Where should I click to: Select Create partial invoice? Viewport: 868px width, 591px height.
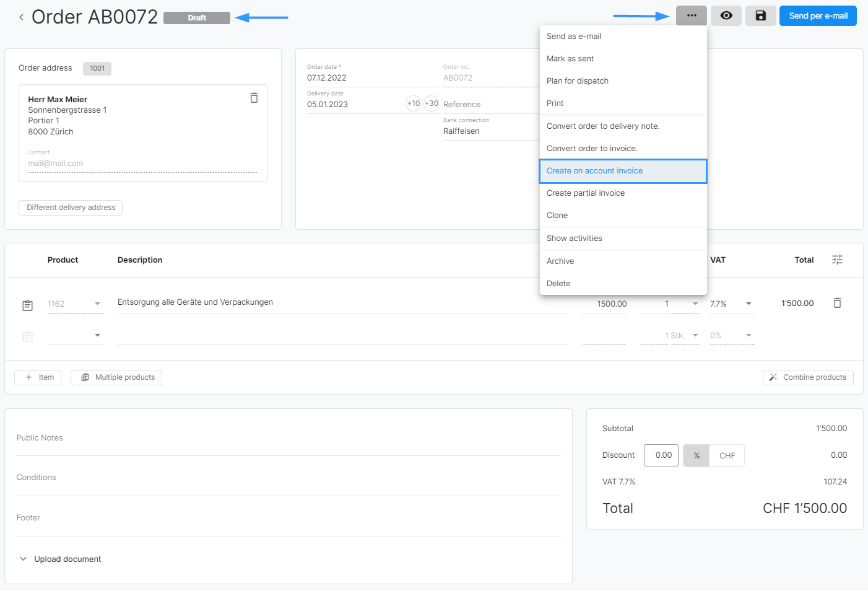pyautogui.click(x=623, y=193)
